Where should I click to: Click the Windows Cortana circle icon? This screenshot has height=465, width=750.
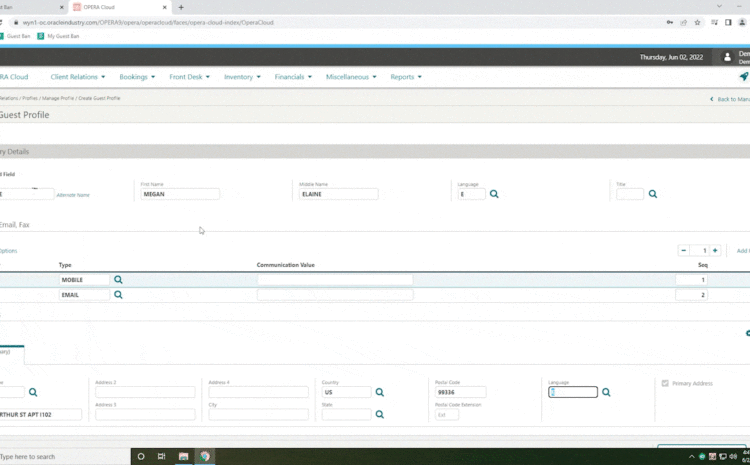[x=141, y=456]
